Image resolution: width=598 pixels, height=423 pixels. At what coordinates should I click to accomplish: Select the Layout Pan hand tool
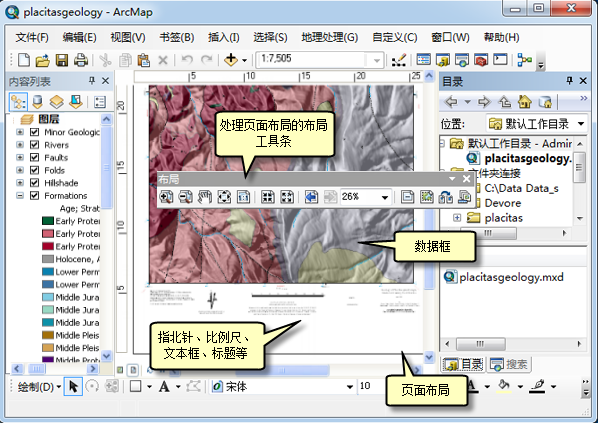tap(205, 197)
